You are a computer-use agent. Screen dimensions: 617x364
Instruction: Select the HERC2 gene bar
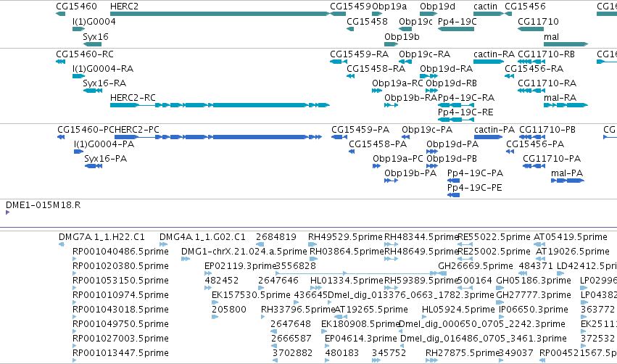(x=220, y=14)
